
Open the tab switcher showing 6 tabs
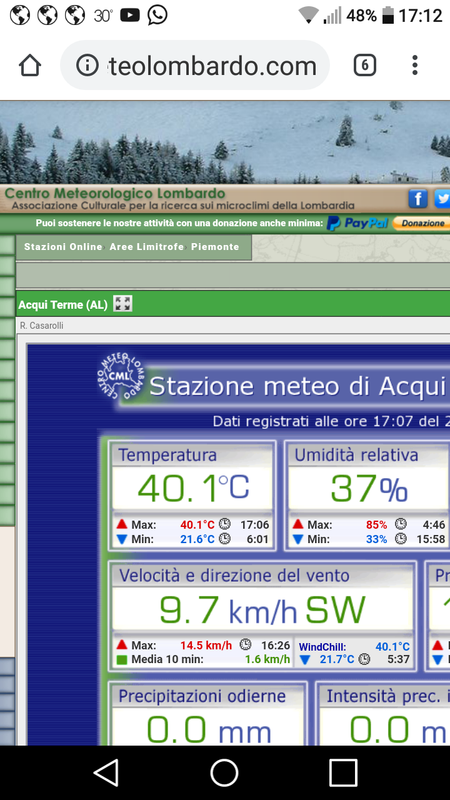tap(365, 65)
